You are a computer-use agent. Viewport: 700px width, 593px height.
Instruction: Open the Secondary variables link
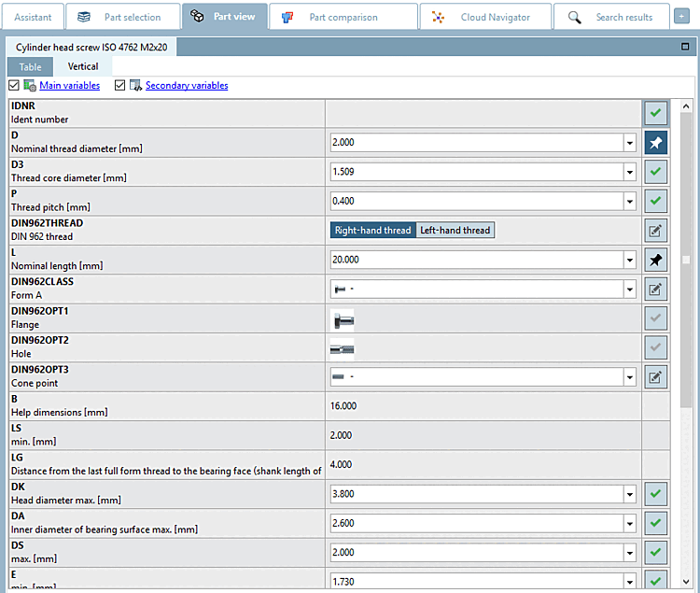click(187, 85)
